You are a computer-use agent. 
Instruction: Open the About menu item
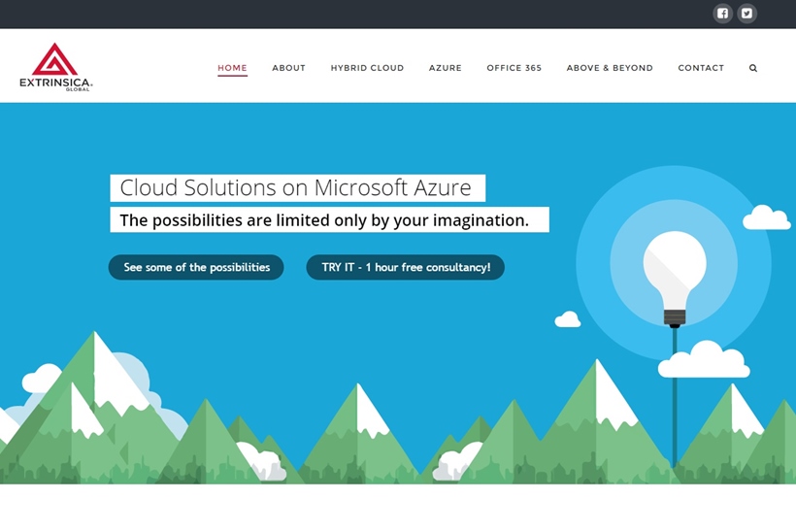288,68
